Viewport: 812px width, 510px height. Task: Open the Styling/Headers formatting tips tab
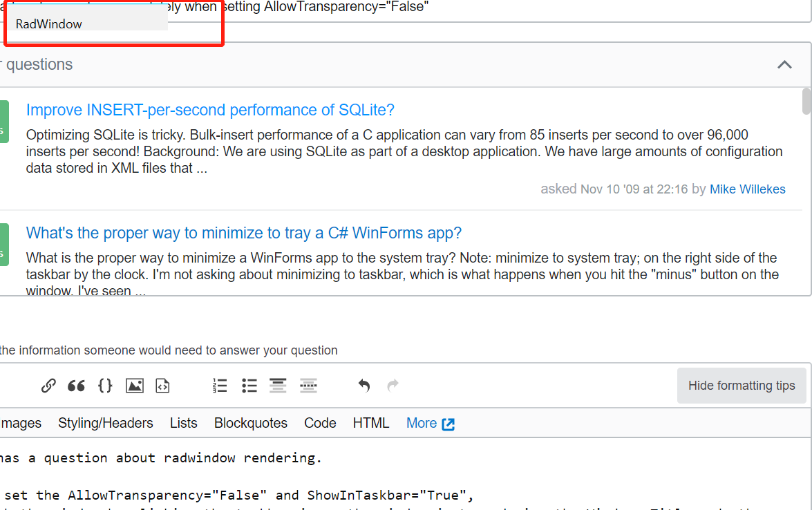coord(106,423)
